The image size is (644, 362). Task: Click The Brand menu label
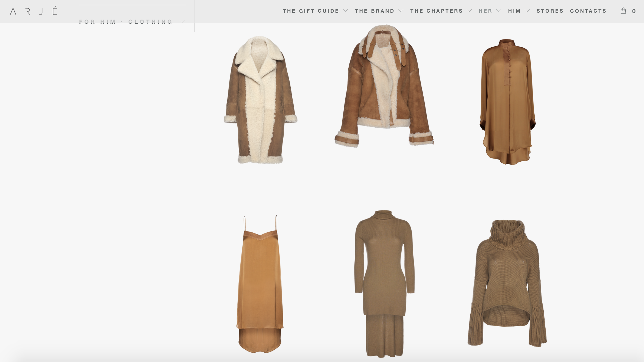(x=374, y=11)
